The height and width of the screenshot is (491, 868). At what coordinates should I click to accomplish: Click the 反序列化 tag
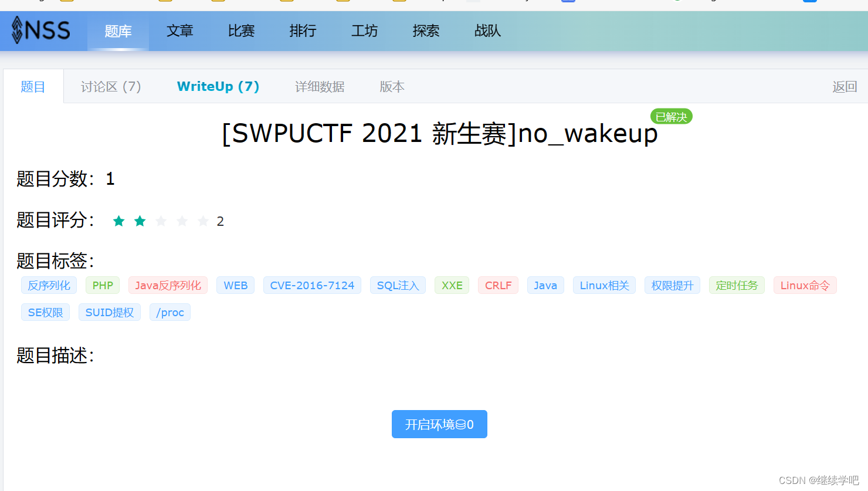[x=49, y=286]
